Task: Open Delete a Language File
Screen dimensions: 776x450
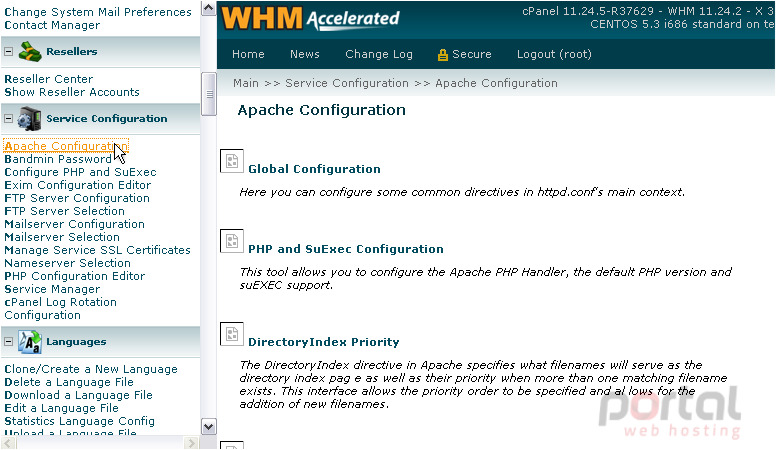Action: pyautogui.click(x=69, y=383)
